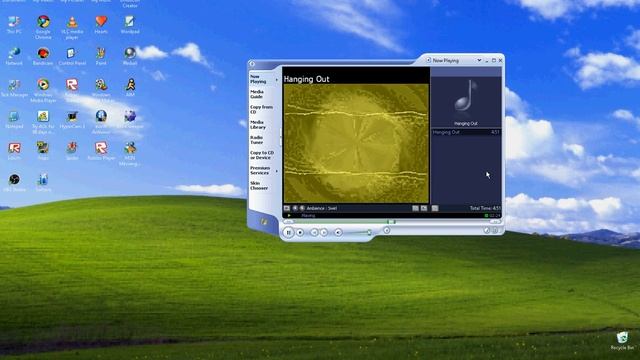Go to the Radio Tuner tab
640x360 pixels.
(x=256, y=140)
